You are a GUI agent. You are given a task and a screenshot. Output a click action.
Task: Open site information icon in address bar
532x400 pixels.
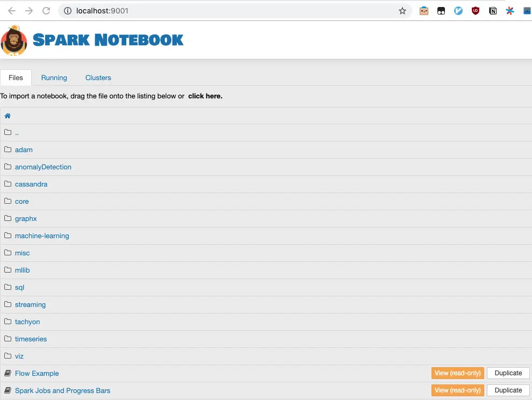coord(68,11)
